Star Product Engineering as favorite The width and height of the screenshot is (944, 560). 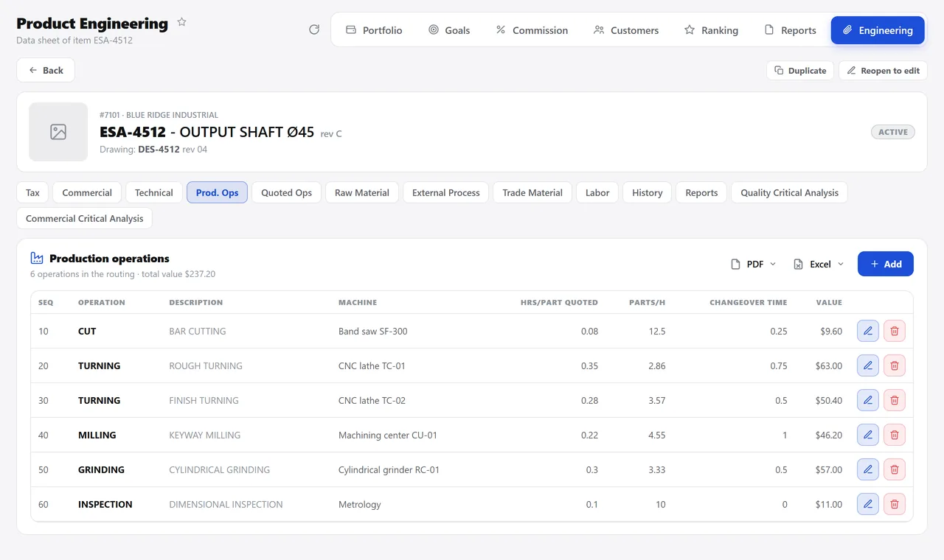181,22
